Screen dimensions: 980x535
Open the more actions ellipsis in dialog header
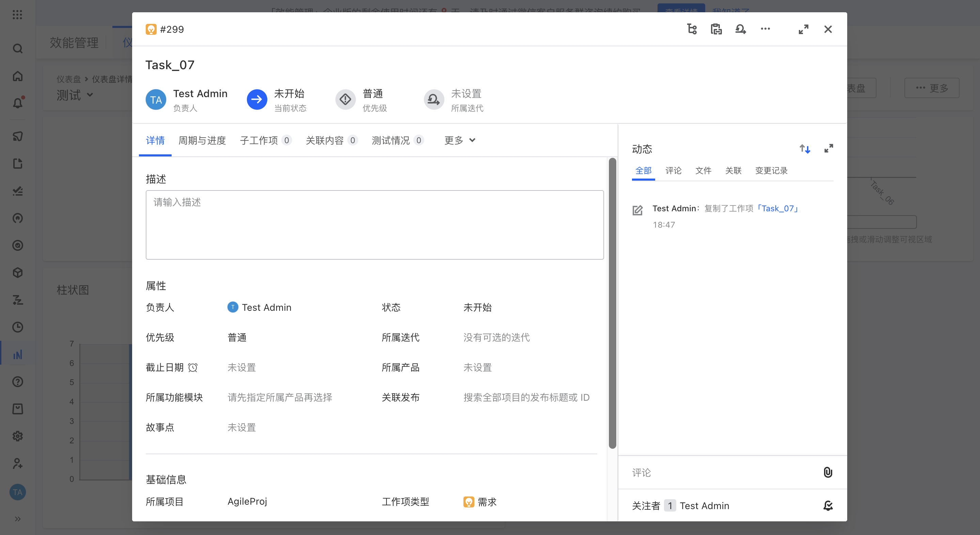[x=765, y=29]
